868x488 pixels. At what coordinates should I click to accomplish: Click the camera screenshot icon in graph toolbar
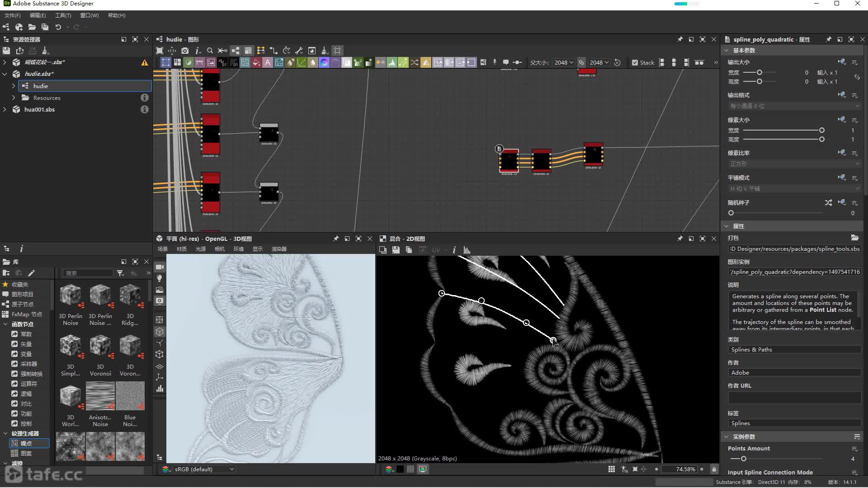pos(185,51)
